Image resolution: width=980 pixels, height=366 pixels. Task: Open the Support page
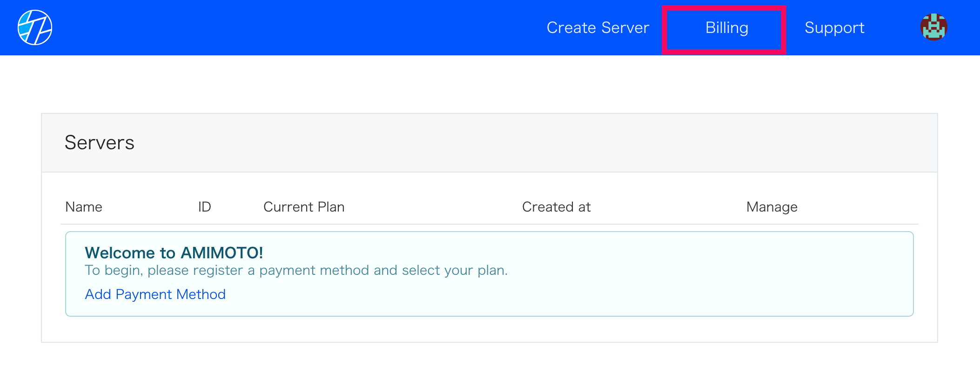[834, 28]
